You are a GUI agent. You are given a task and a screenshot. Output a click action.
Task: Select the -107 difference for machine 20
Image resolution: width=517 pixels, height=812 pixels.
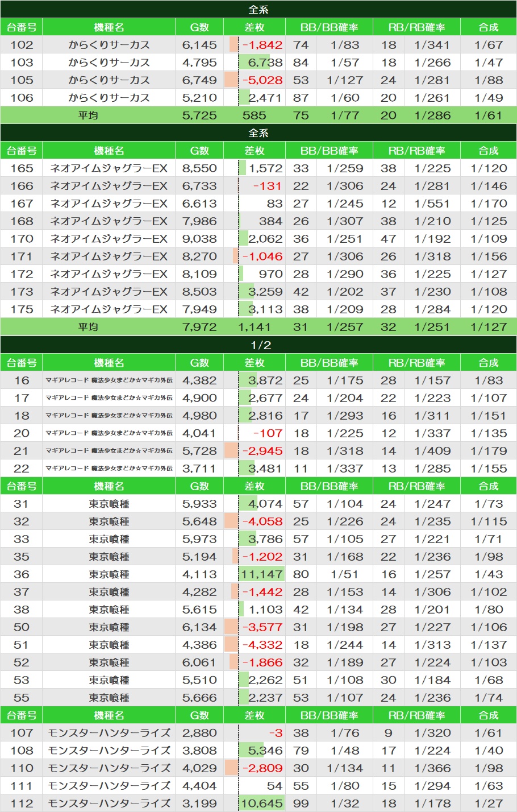(268, 433)
